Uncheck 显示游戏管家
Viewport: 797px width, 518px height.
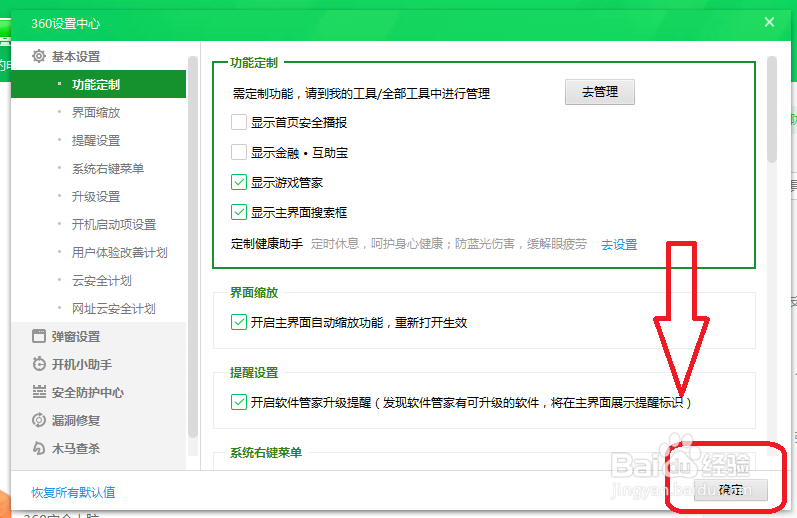(238, 182)
